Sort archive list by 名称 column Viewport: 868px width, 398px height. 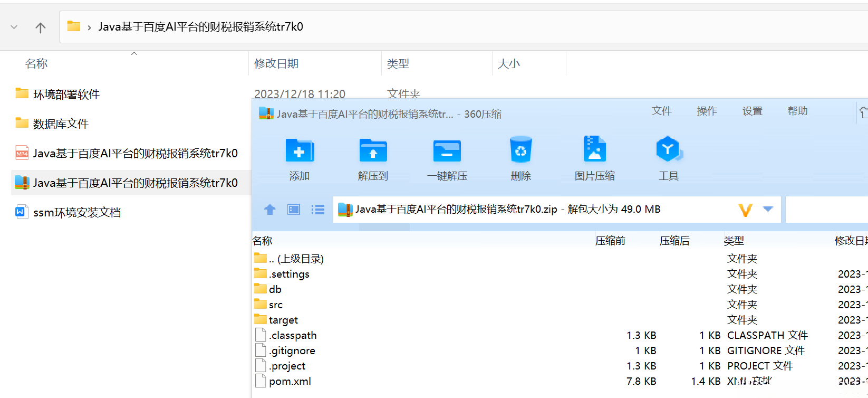263,241
